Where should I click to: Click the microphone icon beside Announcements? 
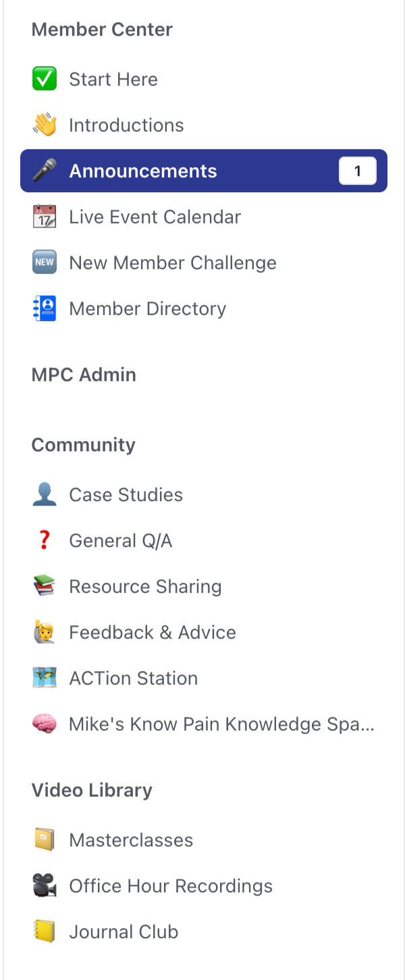(x=45, y=171)
